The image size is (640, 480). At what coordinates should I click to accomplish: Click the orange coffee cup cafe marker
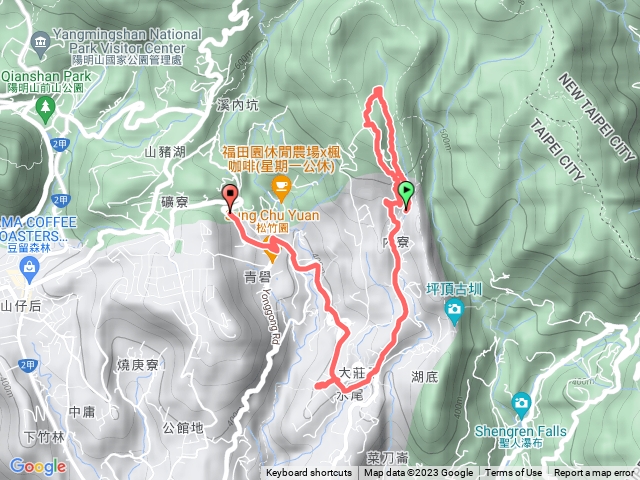281,189
